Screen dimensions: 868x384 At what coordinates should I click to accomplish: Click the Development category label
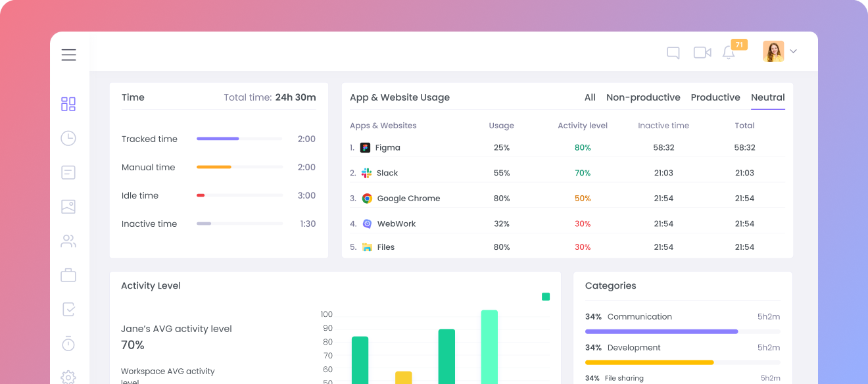(x=634, y=347)
